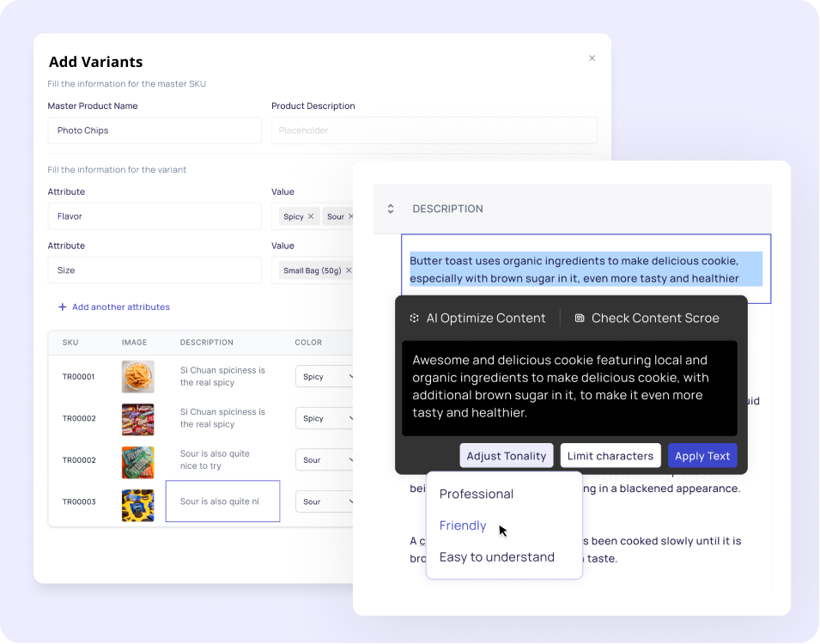This screenshot has height=644, width=820.
Task: Click the Apply Text button
Action: (702, 456)
